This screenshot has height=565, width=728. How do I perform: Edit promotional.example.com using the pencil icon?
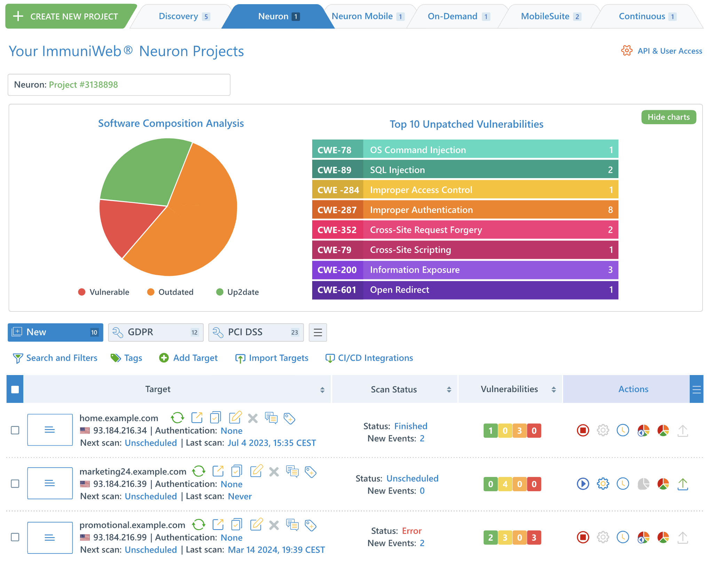256,524
